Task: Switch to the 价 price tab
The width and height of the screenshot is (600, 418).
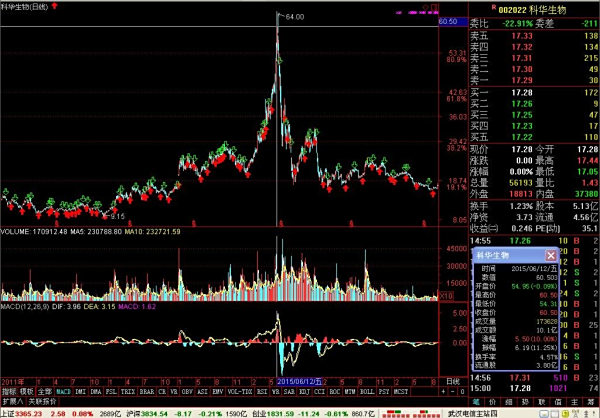Action: (x=493, y=402)
